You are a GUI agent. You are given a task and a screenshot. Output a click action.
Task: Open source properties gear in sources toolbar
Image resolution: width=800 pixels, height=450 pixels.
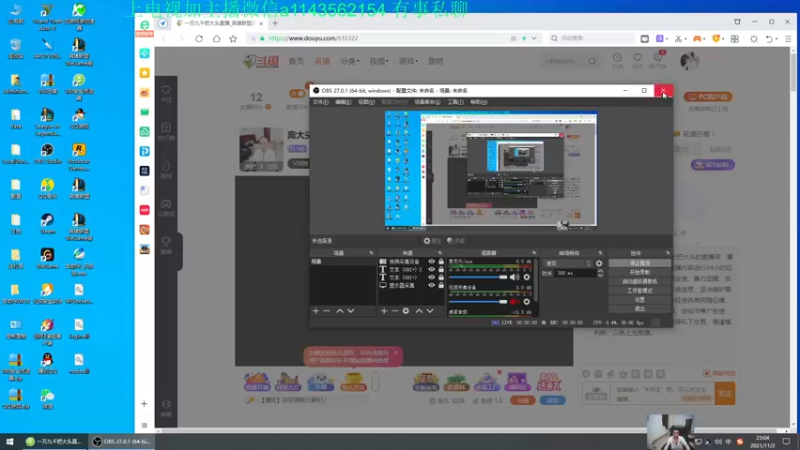coord(406,311)
